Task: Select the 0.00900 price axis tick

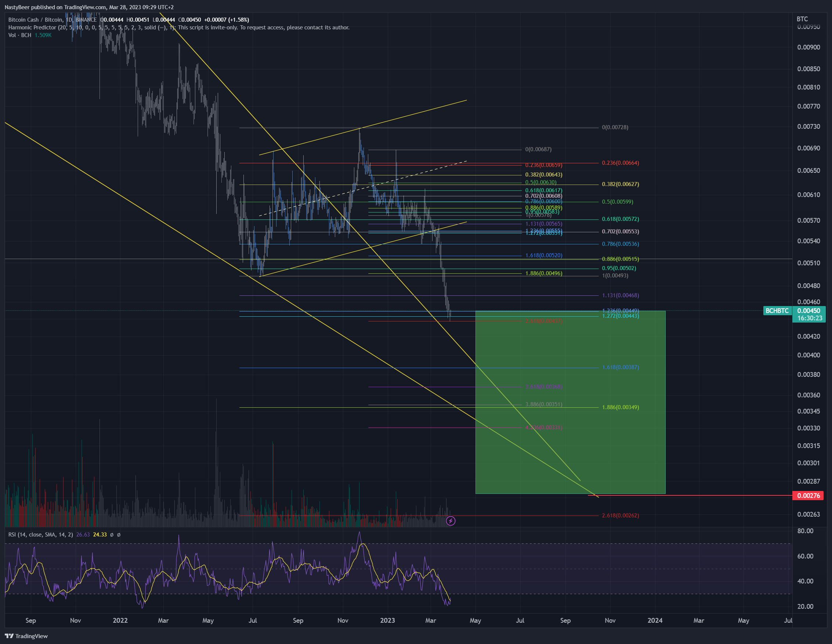Action: point(809,48)
